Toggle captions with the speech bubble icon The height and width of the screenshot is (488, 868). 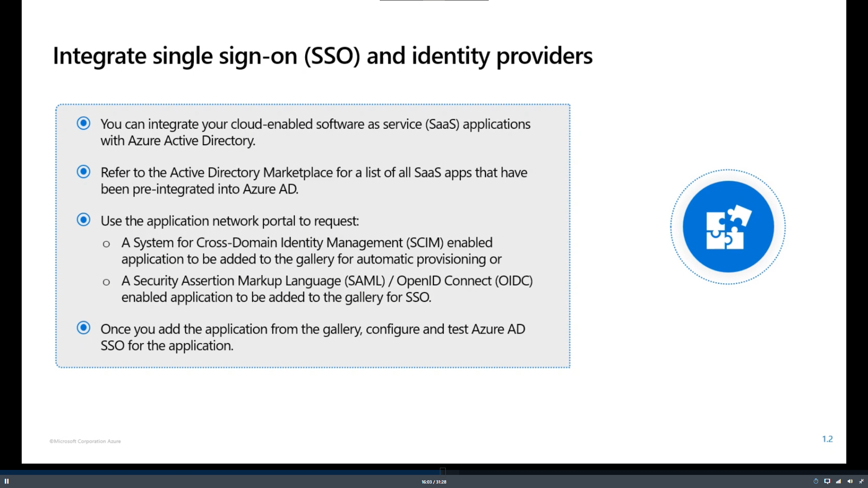tap(827, 481)
